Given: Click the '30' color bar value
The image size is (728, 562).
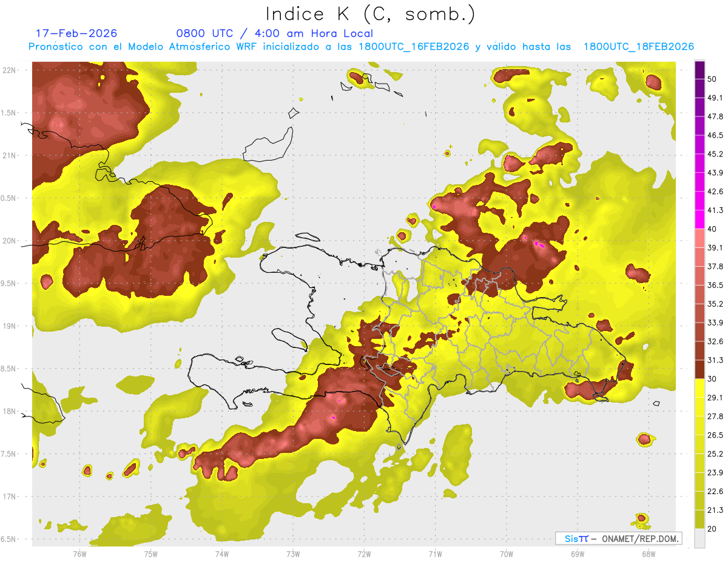Looking at the screenshot, I should 713,379.
